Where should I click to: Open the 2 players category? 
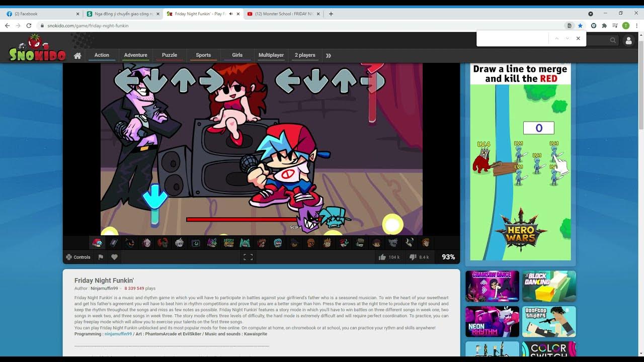pyautogui.click(x=305, y=55)
